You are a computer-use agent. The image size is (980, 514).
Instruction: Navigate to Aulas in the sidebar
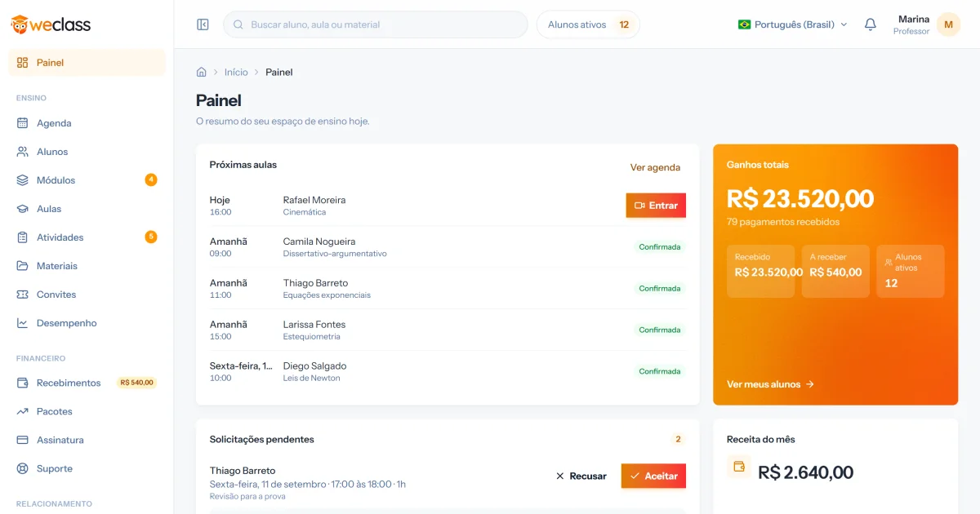pos(87,209)
